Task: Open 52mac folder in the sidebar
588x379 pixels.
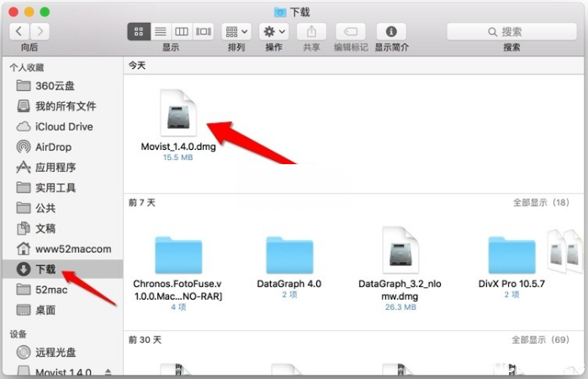Action: [62, 290]
